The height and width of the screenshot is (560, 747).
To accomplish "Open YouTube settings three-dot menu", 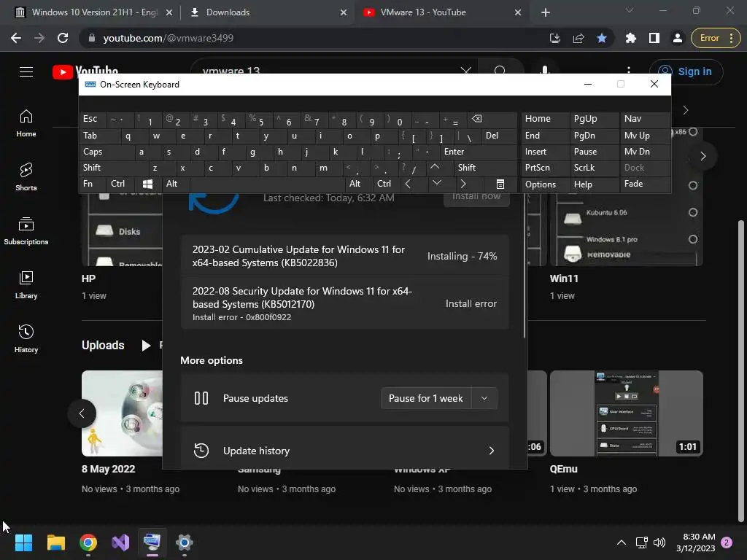I will pos(629,71).
